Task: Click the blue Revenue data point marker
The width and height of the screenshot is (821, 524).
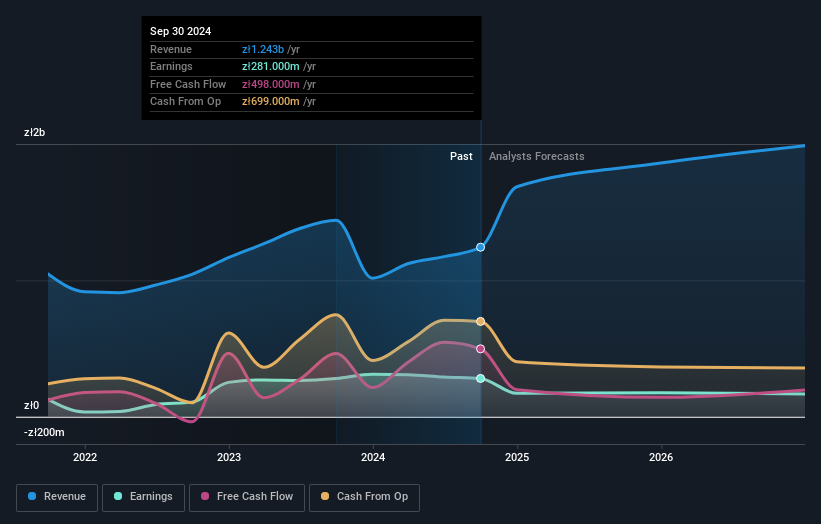Action: pos(480,247)
